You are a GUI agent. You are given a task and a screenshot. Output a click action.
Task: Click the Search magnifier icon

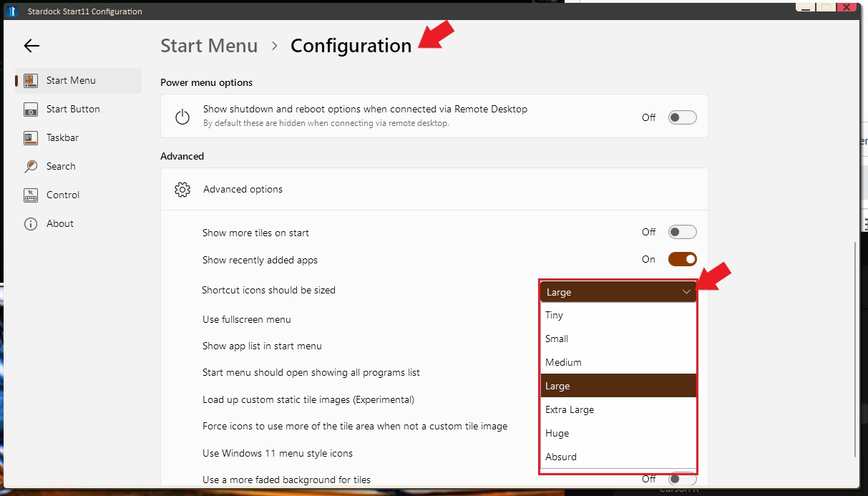pyautogui.click(x=30, y=167)
